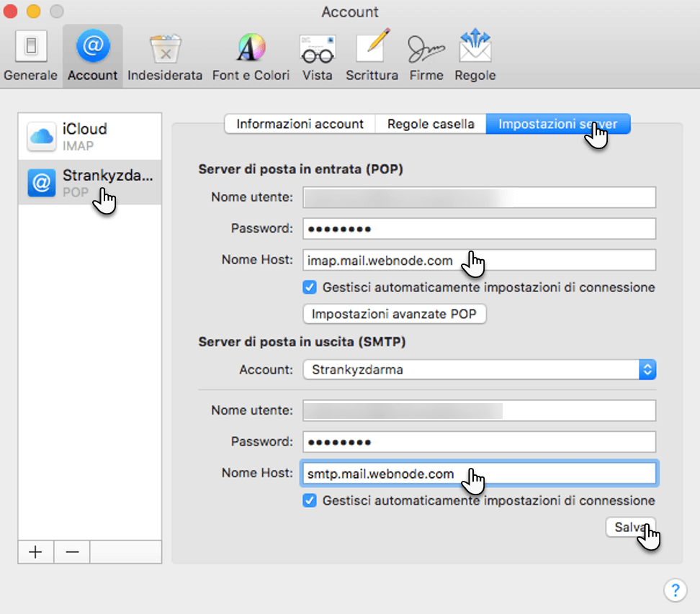Open the SMTP Account Strankyzdarma dropdown
The image size is (700, 614).
tap(479, 369)
